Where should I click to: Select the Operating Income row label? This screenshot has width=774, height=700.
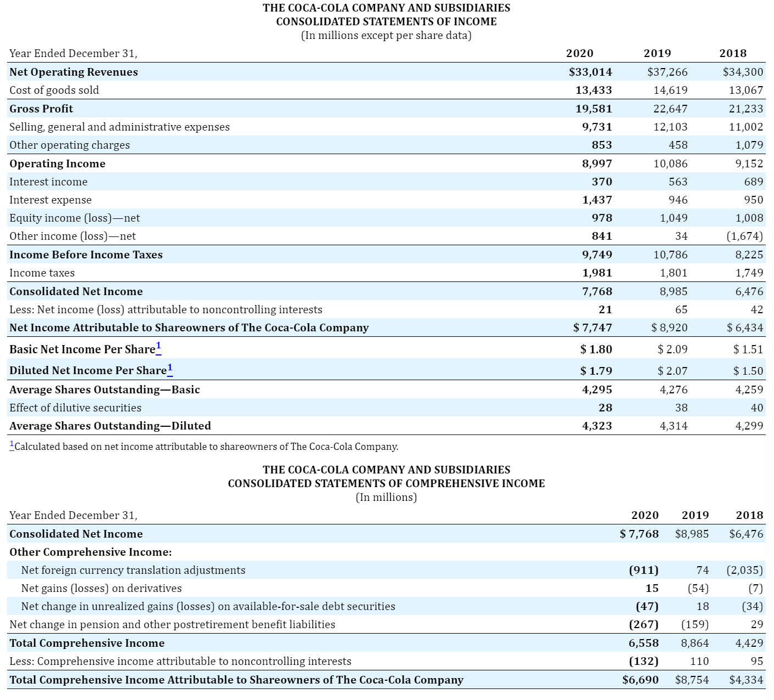coord(57,163)
